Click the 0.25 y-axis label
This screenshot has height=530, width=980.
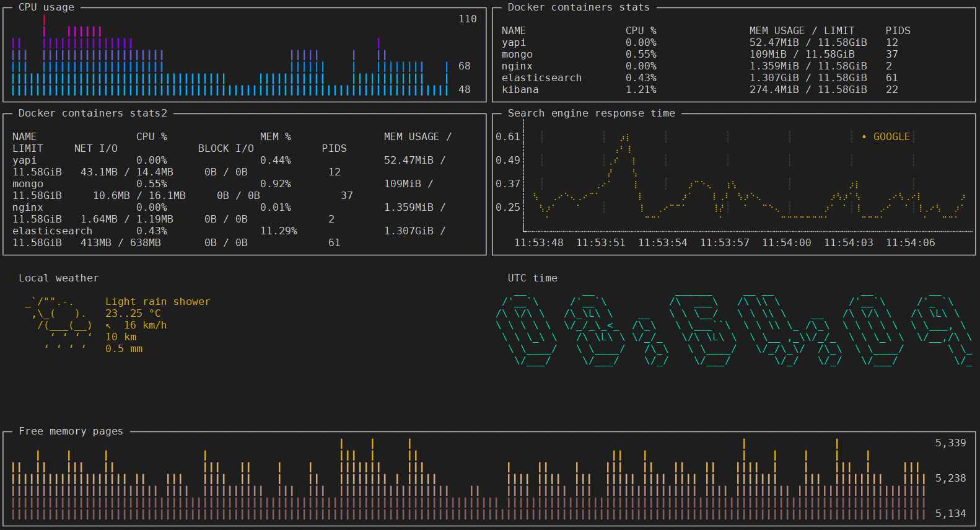coord(508,207)
